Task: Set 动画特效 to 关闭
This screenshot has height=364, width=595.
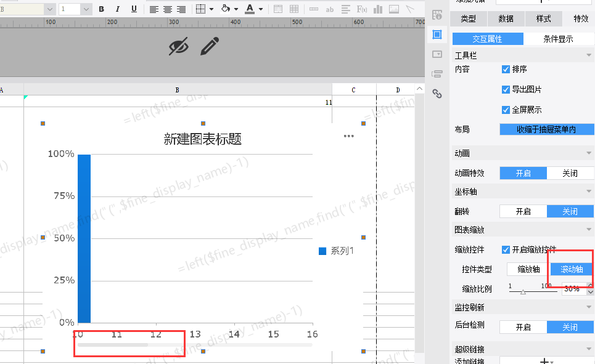Action: tap(570, 173)
